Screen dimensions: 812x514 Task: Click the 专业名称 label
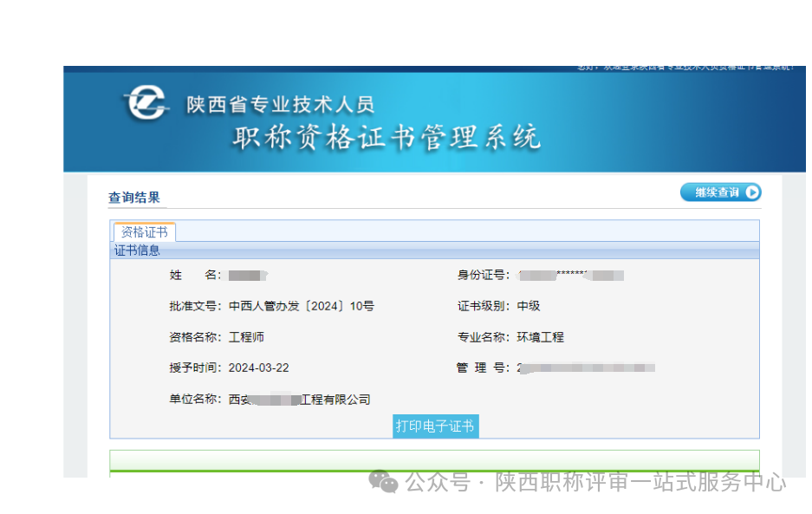(484, 337)
